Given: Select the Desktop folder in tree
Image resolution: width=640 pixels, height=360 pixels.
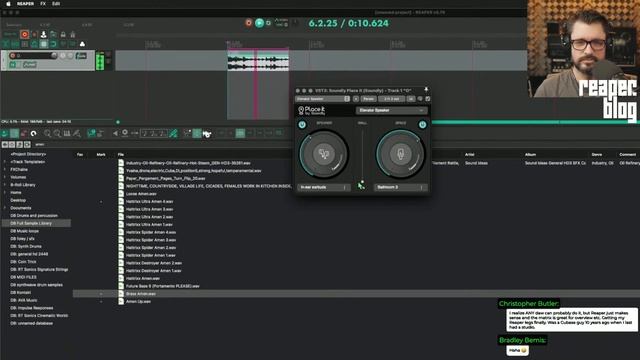Looking at the screenshot, I should [18, 200].
